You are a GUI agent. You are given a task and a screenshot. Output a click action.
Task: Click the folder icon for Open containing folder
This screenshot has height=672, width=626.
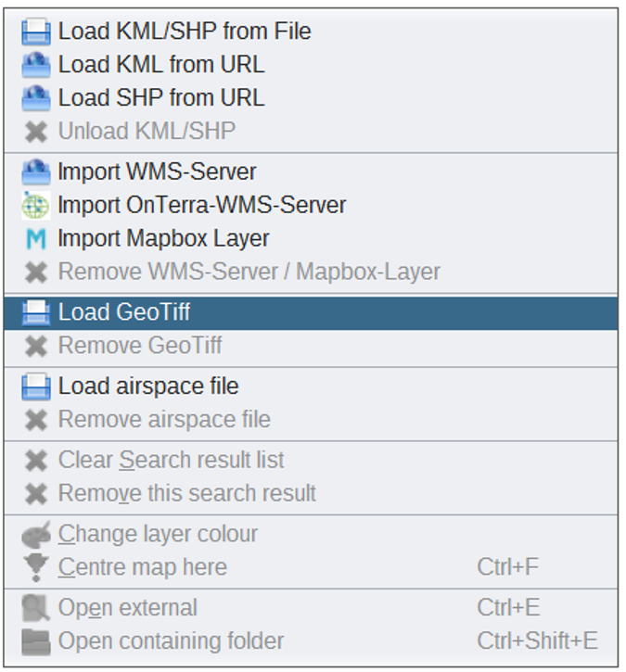click(x=36, y=641)
